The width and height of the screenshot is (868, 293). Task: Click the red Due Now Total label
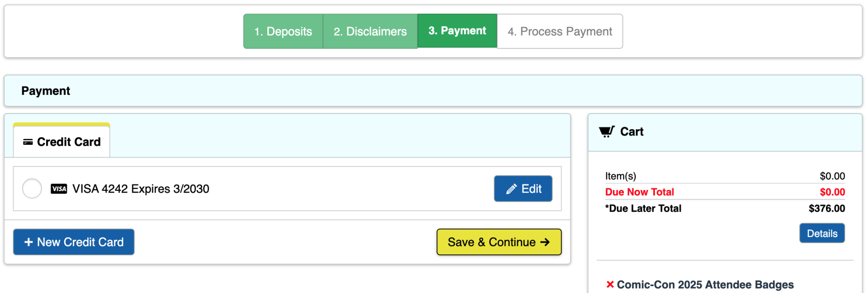tap(639, 192)
